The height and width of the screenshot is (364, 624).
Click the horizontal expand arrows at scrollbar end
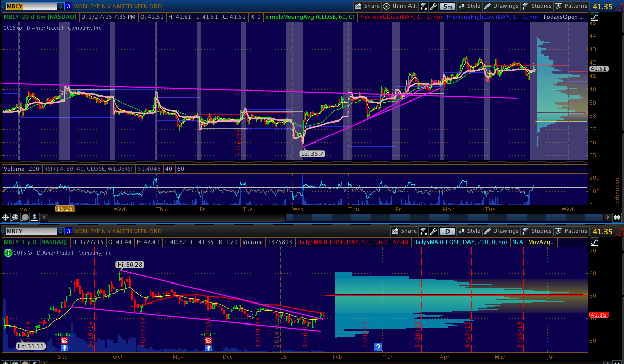point(618,217)
